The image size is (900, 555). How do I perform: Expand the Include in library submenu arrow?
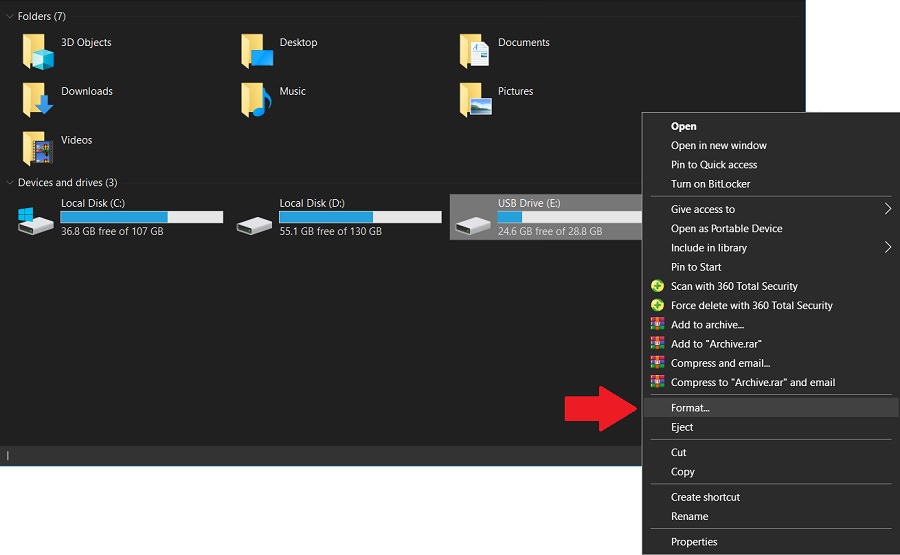coord(887,247)
